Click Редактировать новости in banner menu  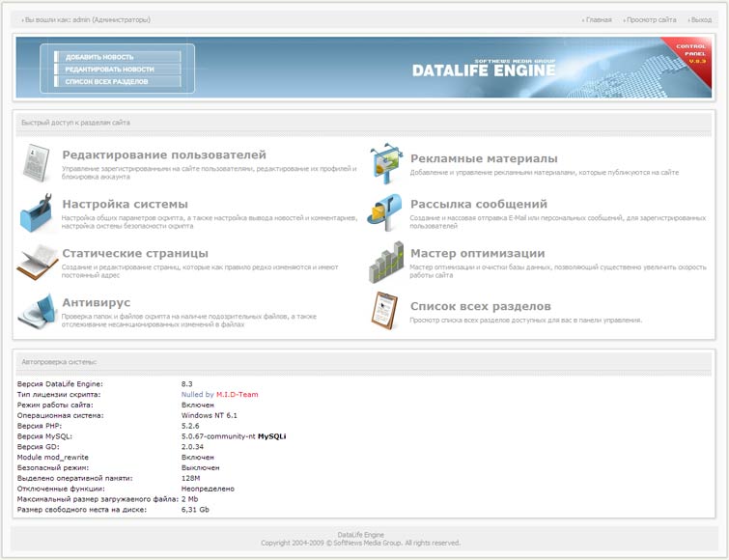(118, 70)
